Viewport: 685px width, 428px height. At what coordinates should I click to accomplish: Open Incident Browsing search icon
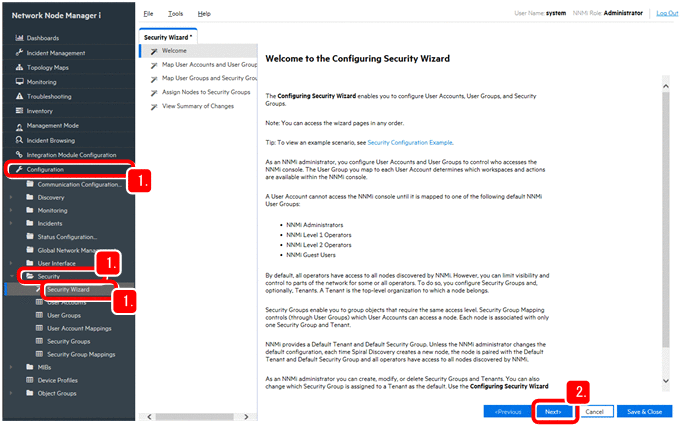19,140
